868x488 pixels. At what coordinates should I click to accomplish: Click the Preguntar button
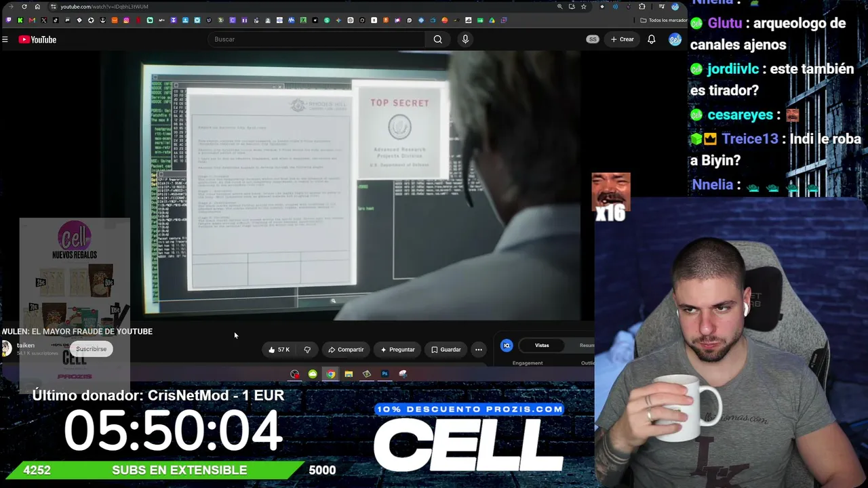pyautogui.click(x=397, y=350)
